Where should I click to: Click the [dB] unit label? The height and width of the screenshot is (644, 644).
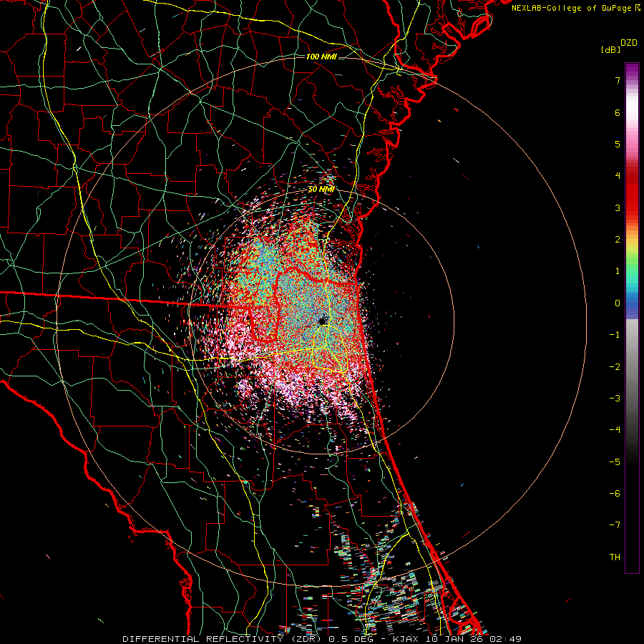point(610,50)
